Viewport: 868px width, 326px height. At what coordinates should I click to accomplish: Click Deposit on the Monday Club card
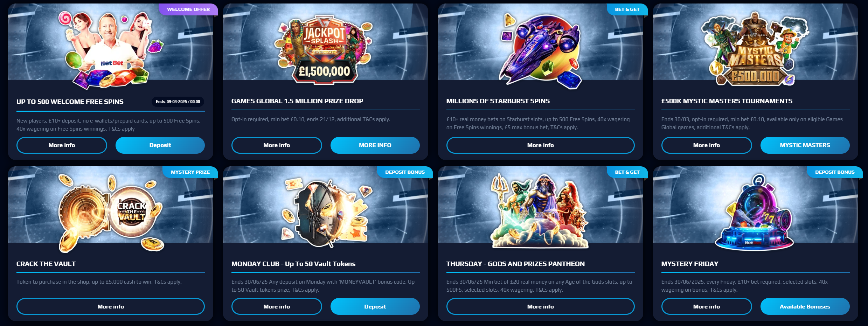[375, 306]
